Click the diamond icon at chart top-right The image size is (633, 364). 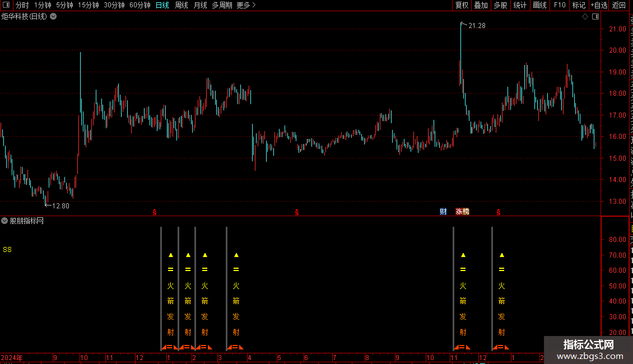[x=585, y=17]
